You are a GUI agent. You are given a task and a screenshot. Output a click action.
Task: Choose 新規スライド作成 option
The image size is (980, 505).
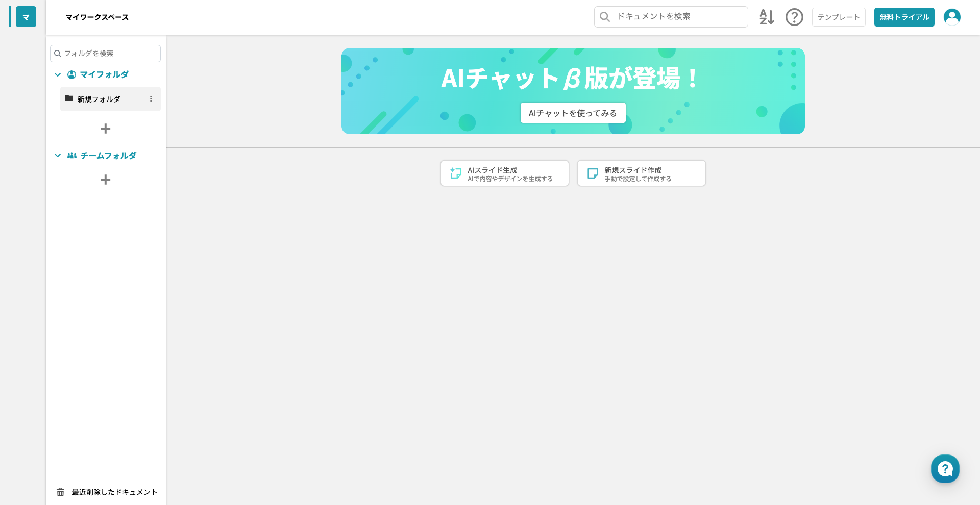coord(641,173)
